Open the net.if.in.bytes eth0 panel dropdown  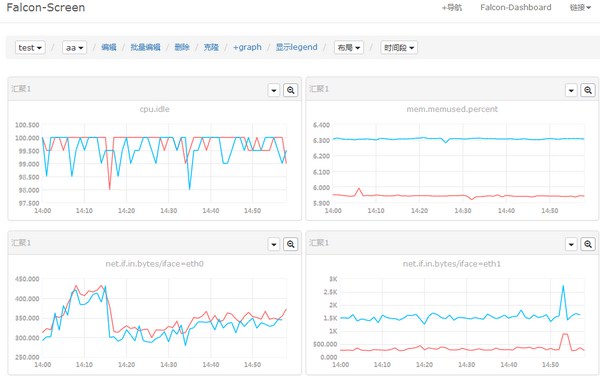[274, 244]
